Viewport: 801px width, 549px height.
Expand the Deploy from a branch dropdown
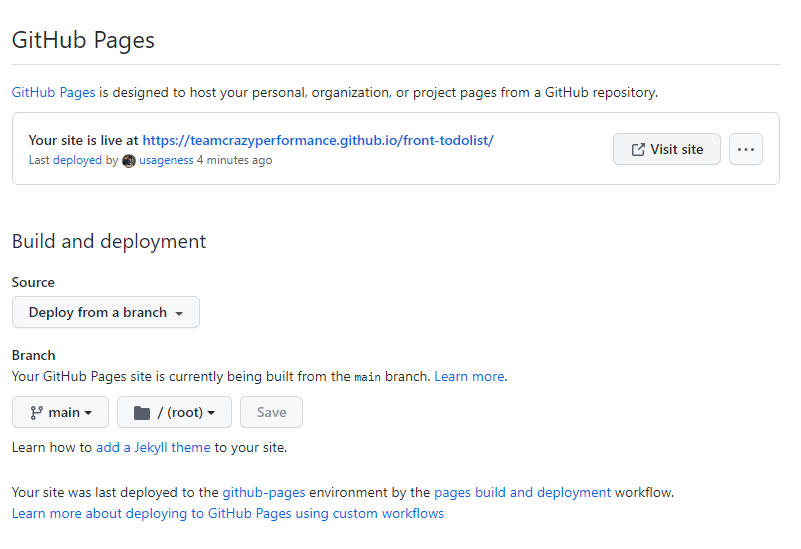point(106,312)
